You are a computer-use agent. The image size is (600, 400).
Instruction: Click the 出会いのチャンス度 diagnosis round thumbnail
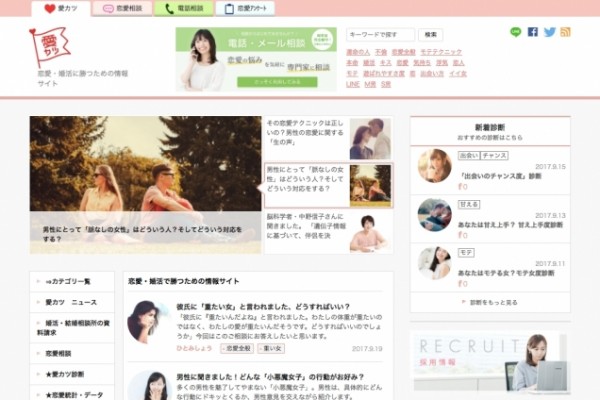434,166
